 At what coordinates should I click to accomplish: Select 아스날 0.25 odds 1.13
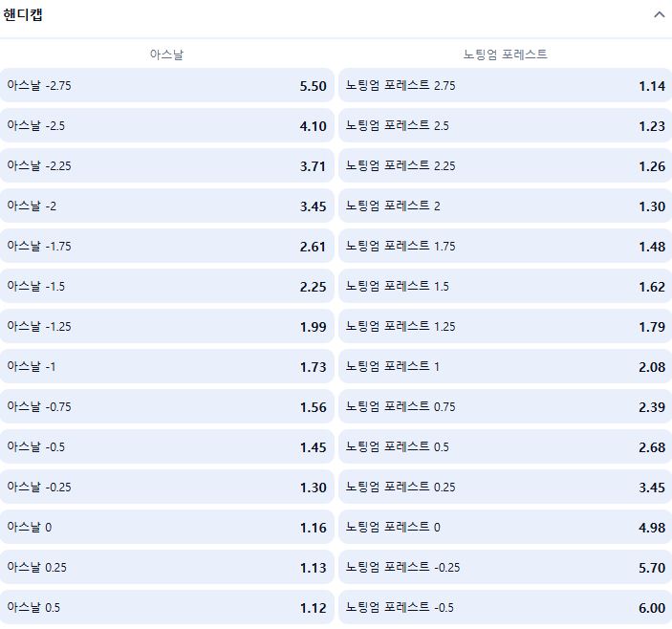point(166,567)
